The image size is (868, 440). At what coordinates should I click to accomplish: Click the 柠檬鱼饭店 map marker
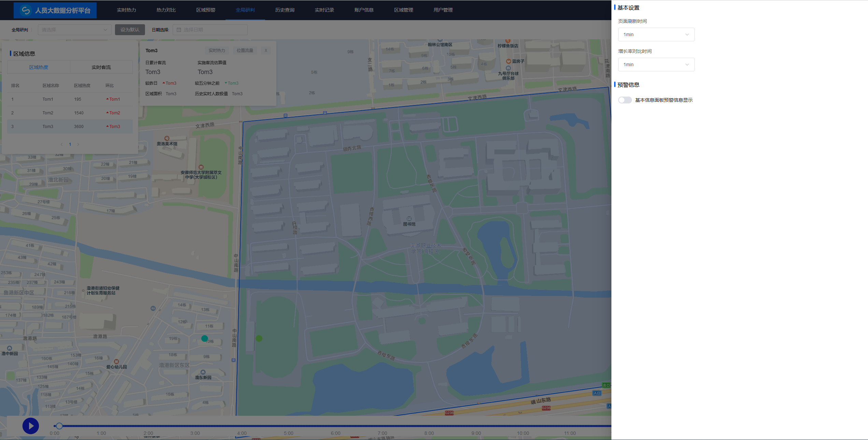click(508, 41)
